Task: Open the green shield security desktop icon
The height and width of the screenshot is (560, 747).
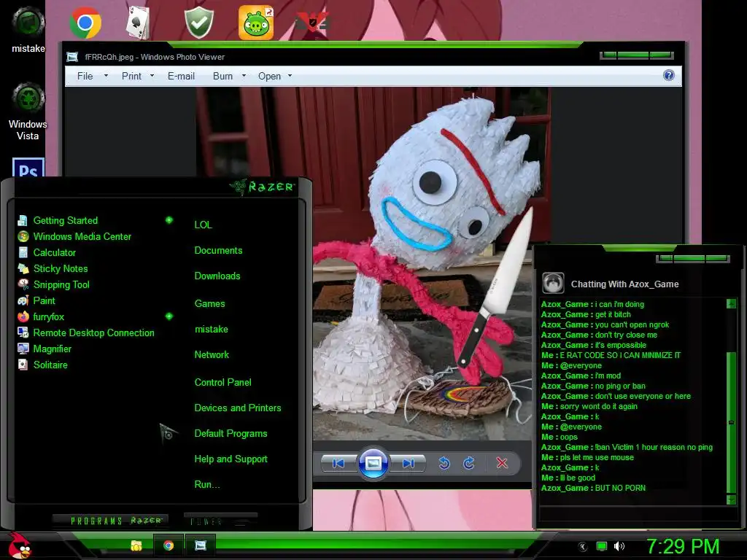Action: point(198,23)
